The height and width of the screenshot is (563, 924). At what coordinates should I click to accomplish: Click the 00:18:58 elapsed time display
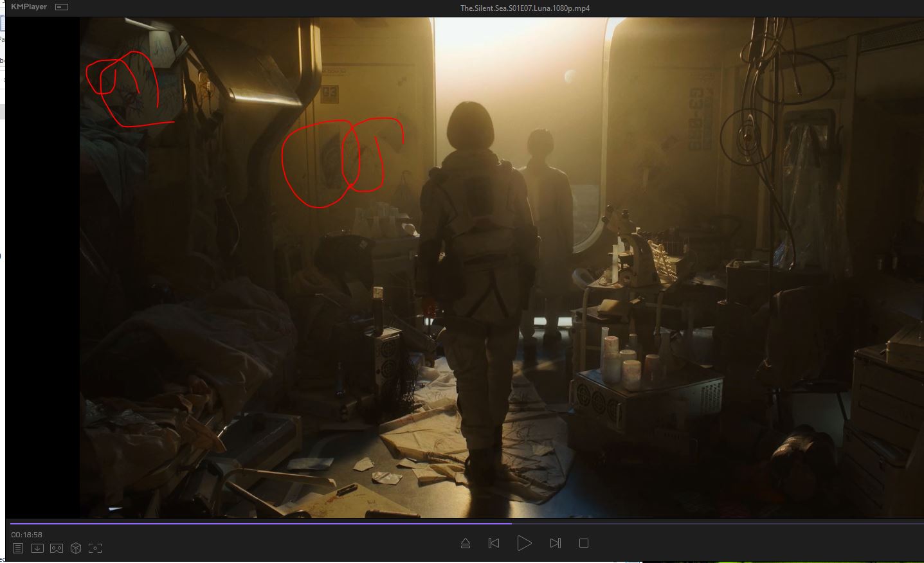(x=26, y=535)
